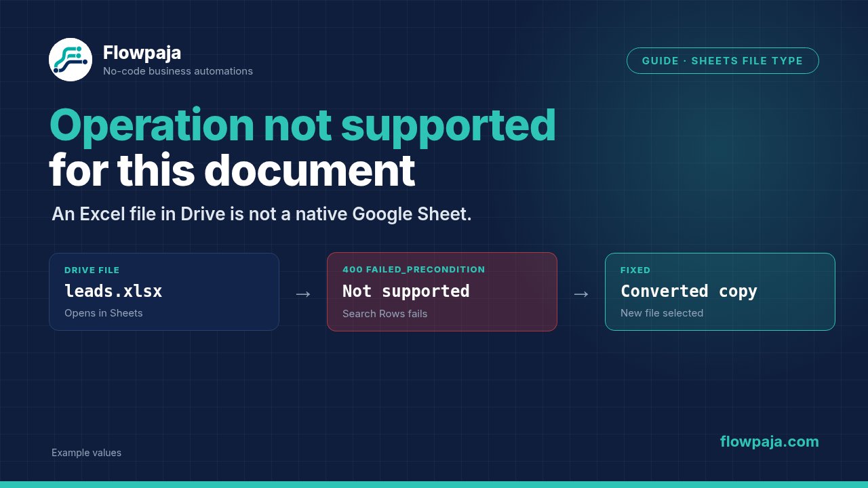Select the 'leads.xlsx' file name

pos(113,291)
